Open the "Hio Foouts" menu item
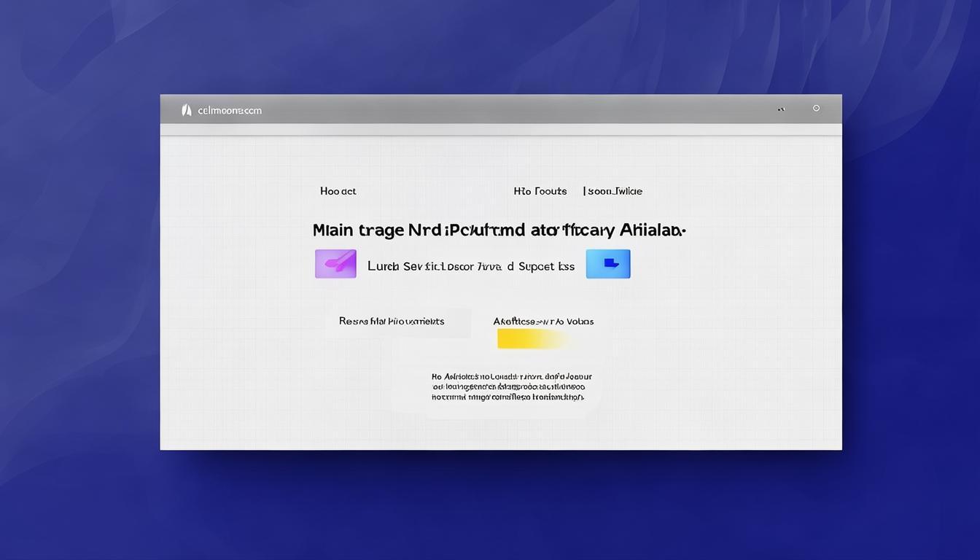 [x=540, y=191]
